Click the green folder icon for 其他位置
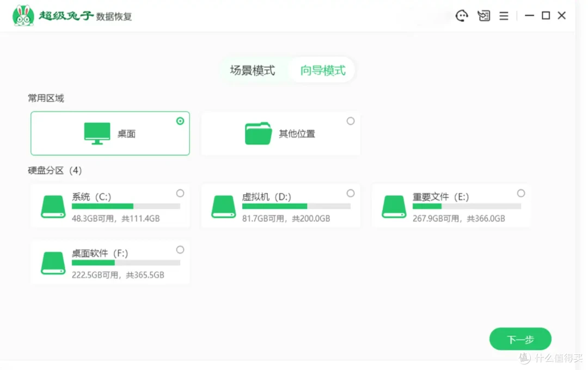588x370 pixels. [258, 133]
